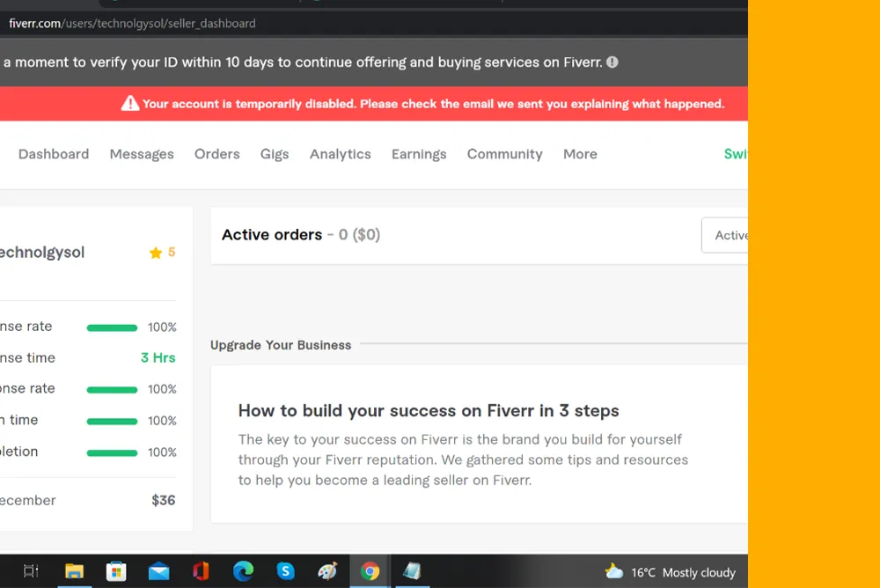Open the Analytics menu item

[340, 154]
